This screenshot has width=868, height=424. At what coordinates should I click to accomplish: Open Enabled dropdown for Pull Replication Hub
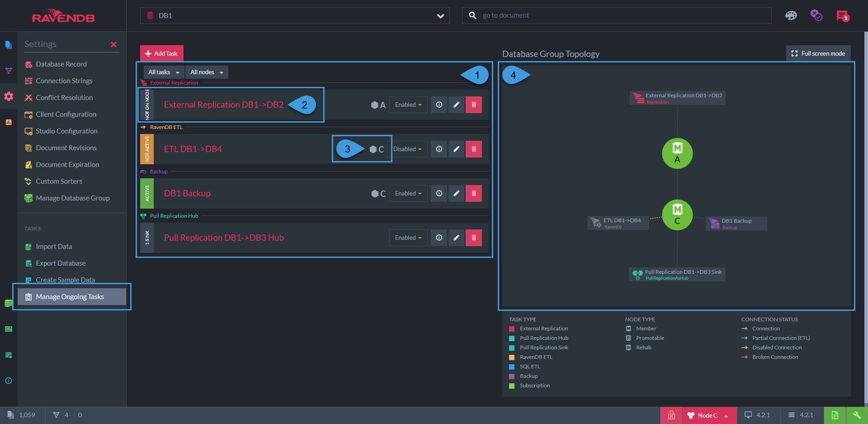click(x=408, y=238)
